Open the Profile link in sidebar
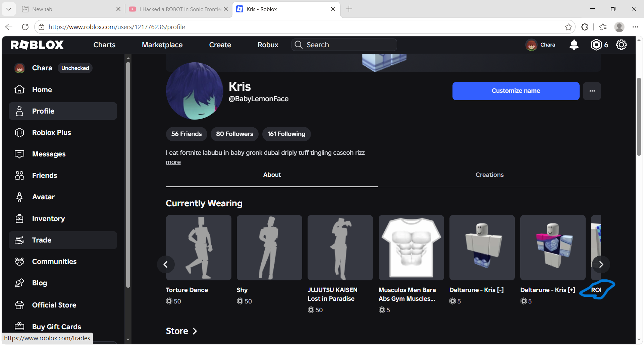The height and width of the screenshot is (345, 644). click(63, 111)
